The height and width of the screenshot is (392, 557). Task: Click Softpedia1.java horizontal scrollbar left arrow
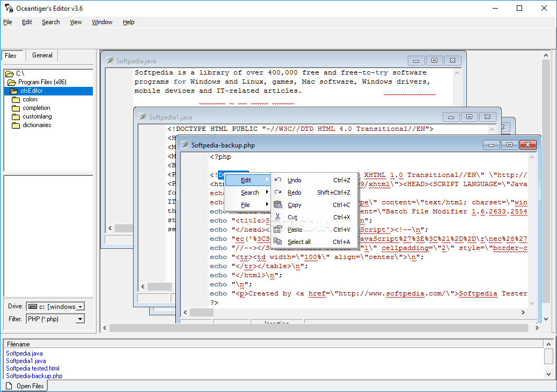coord(143,286)
